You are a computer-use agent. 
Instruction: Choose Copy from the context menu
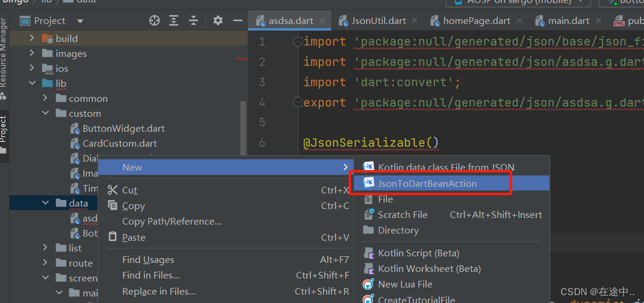point(227,206)
